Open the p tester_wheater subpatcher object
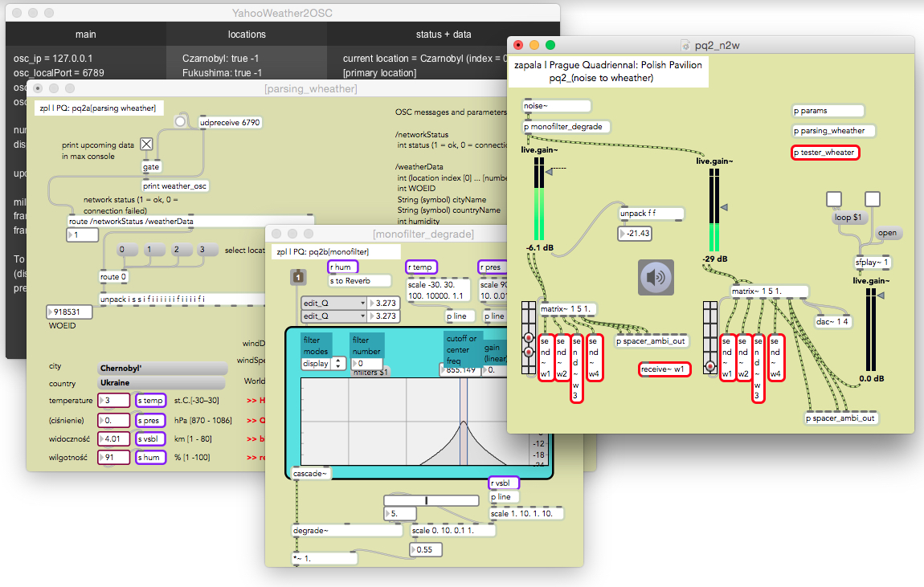 [825, 153]
